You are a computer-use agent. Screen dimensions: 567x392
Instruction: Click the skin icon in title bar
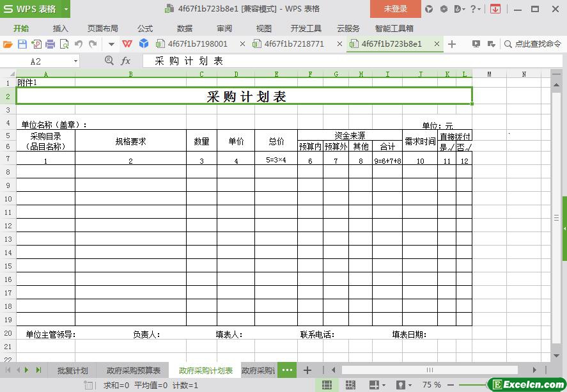429,9
